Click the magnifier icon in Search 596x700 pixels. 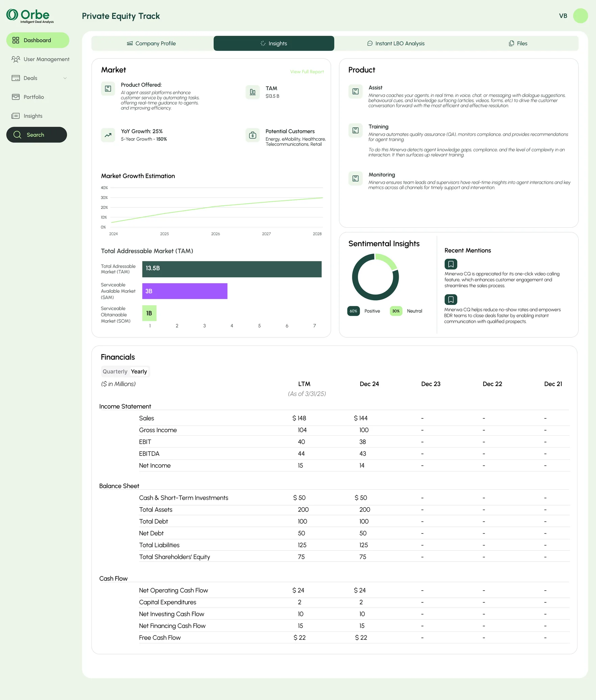click(17, 135)
